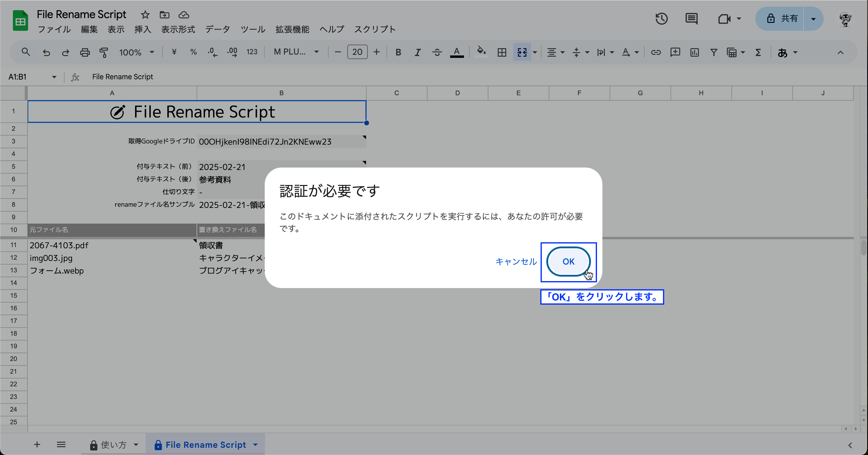Click the font size field showing 20
Viewport: 868px width, 455px height.
coord(357,52)
